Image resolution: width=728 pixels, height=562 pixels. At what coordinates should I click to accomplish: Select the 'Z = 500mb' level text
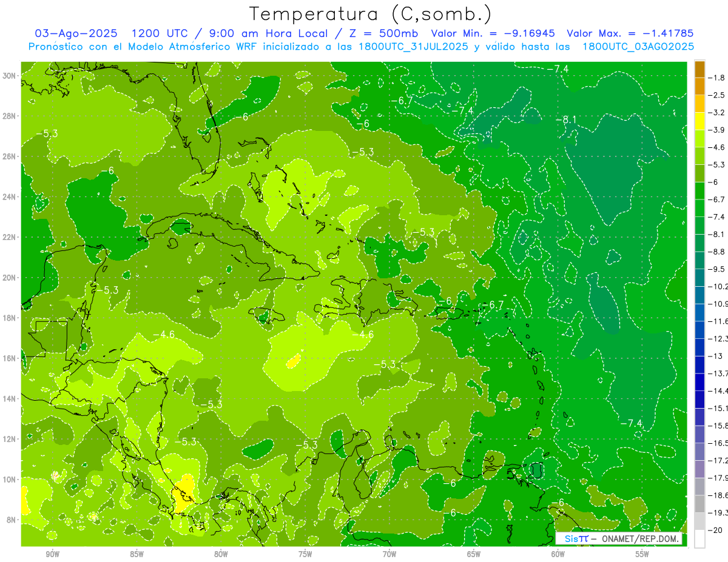coord(384,33)
